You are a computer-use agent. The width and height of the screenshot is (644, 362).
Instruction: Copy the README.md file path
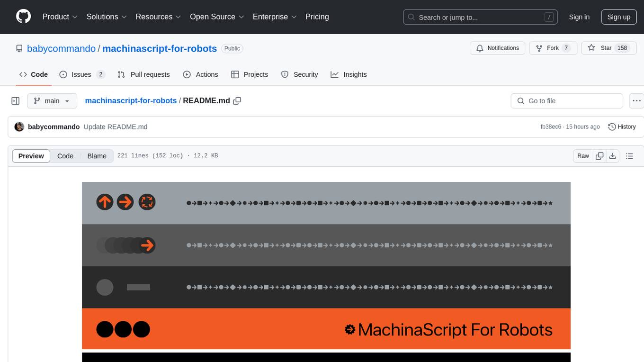coord(237,100)
